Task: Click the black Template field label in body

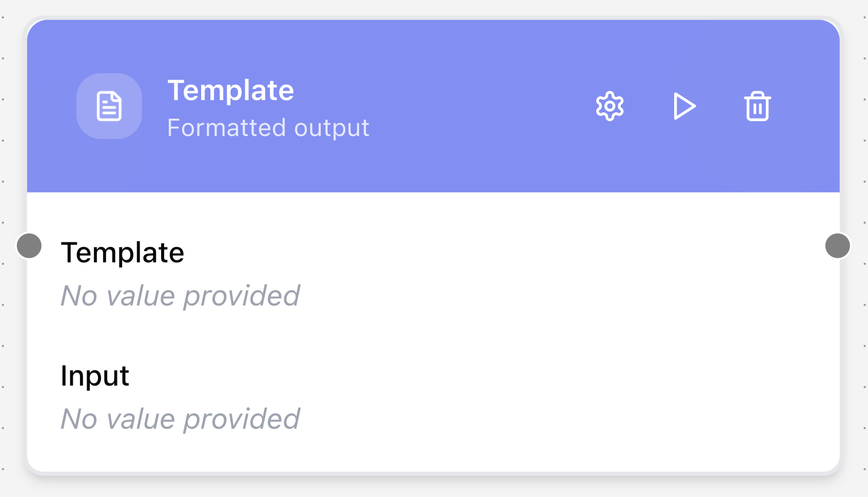Action: pyautogui.click(x=122, y=253)
